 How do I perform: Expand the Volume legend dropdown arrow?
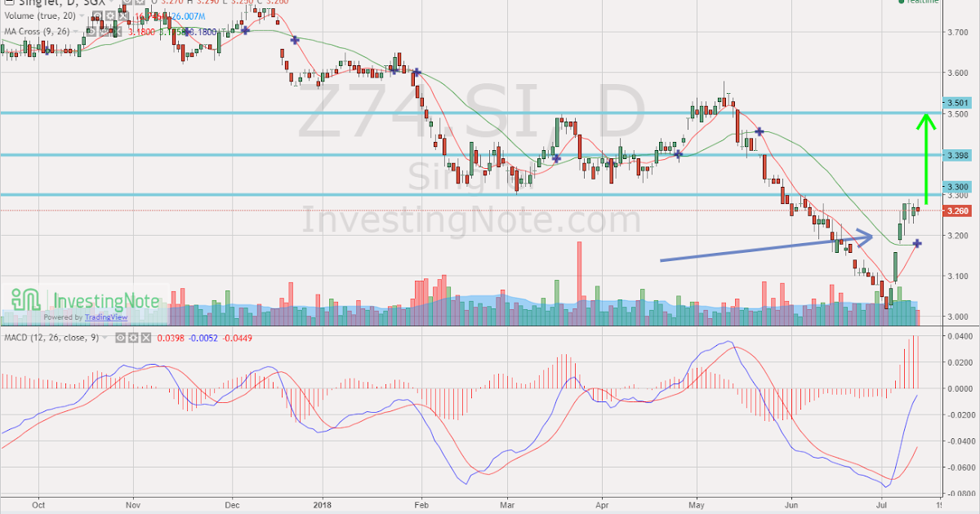click(x=82, y=16)
